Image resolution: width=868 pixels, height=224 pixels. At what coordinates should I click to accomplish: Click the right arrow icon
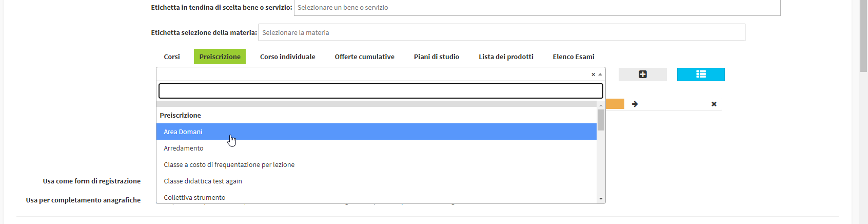click(635, 104)
